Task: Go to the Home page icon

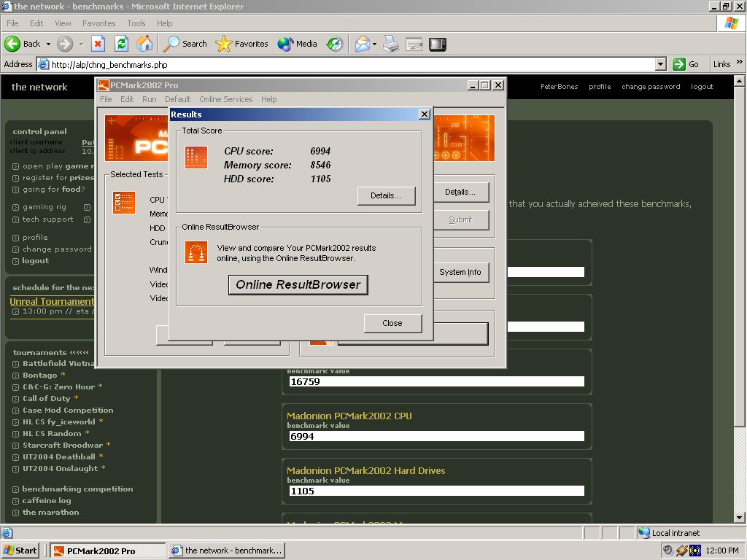Action: [144, 44]
